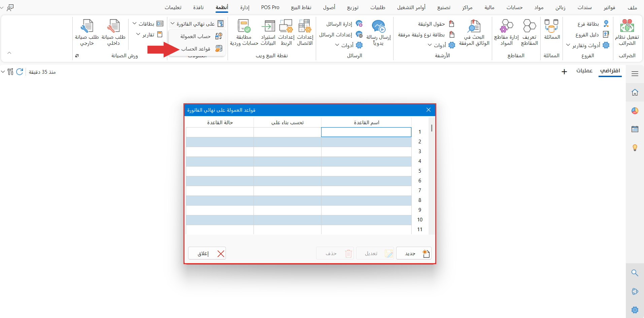644x318 pixels.
Task: Expand تقارير dropdown in ورش الصيانة
Action: tap(149, 34)
